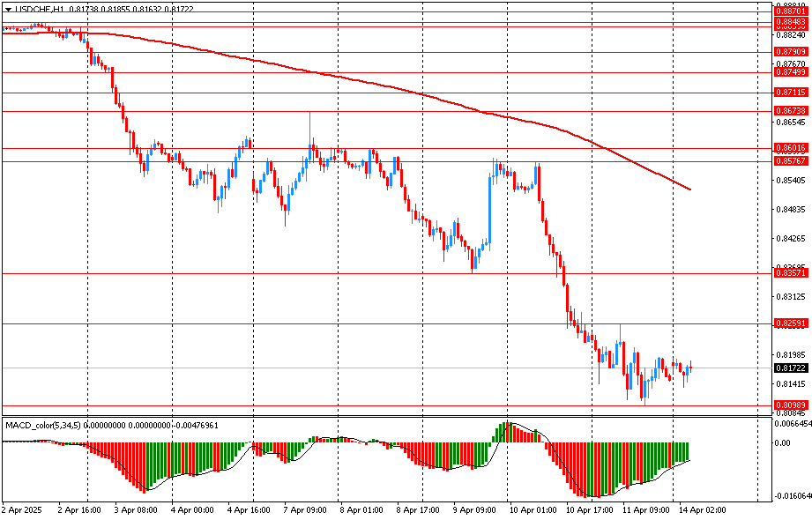Select the 0.80989 support level tag
This screenshot has height=520, width=812.
point(789,405)
